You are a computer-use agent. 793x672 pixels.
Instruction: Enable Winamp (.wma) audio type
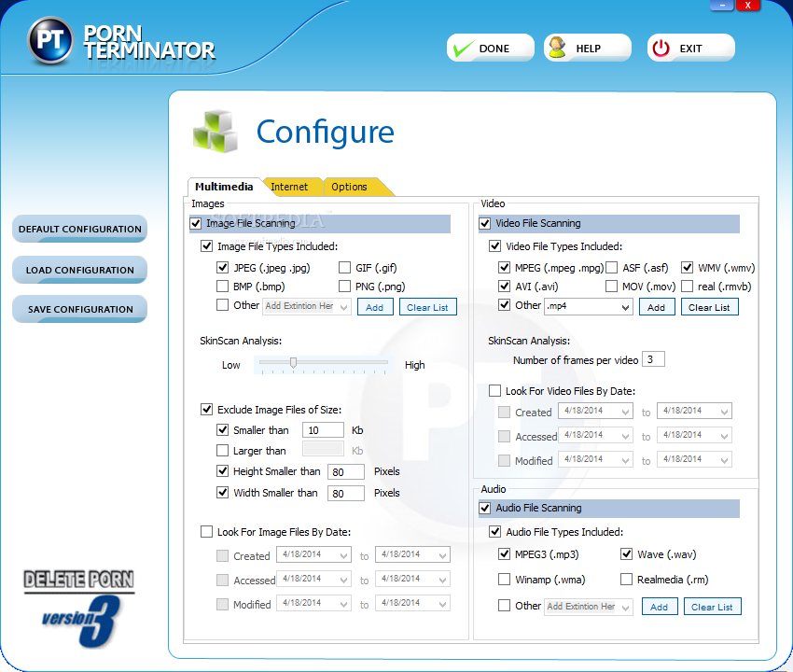pyautogui.click(x=504, y=579)
